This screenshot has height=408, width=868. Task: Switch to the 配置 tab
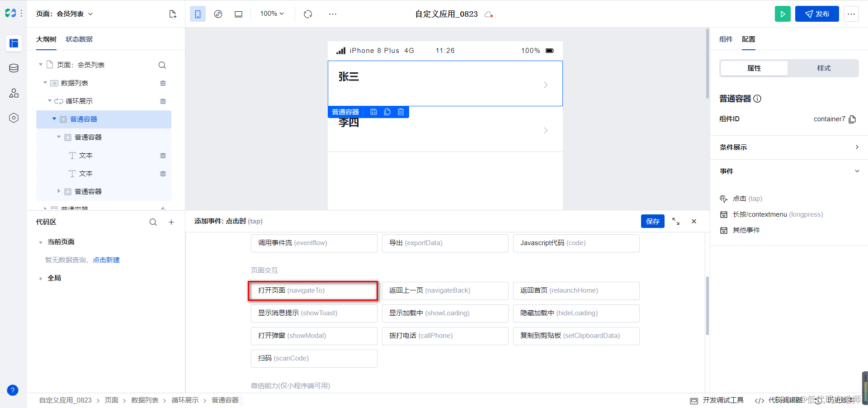749,39
